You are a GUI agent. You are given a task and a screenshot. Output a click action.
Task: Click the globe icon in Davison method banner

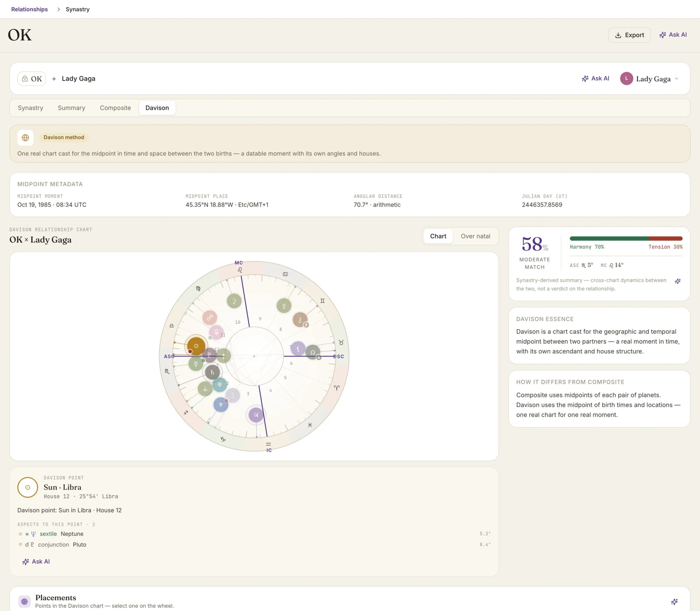[x=26, y=138]
